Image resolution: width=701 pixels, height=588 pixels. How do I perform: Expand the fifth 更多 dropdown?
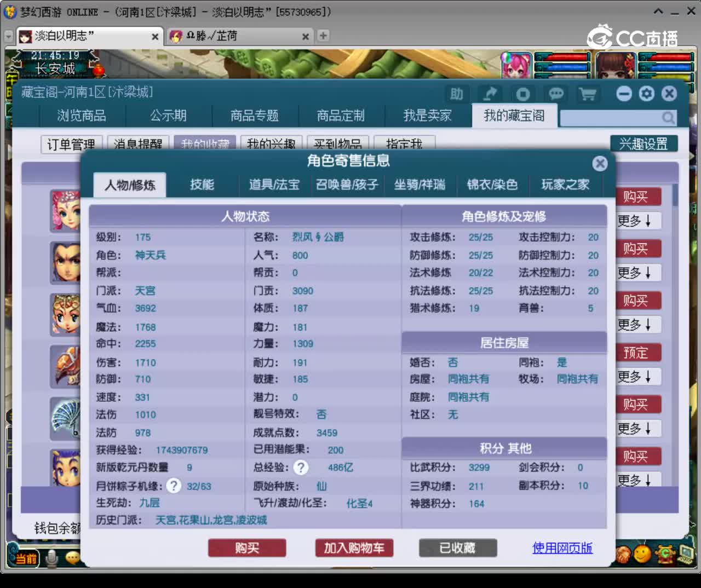[x=637, y=429]
